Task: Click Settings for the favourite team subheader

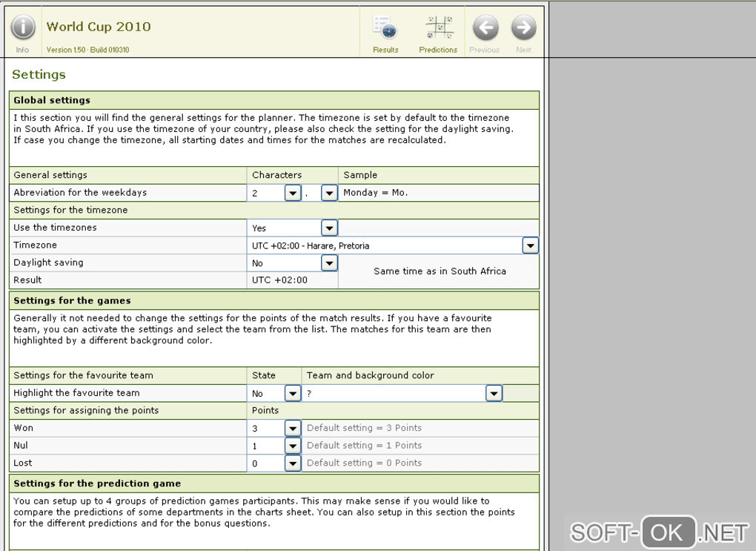Action: [83, 375]
